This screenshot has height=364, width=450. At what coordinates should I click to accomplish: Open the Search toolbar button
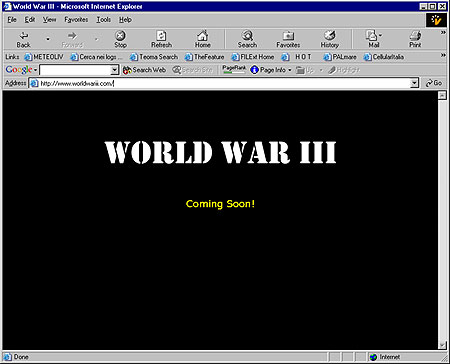tap(247, 39)
